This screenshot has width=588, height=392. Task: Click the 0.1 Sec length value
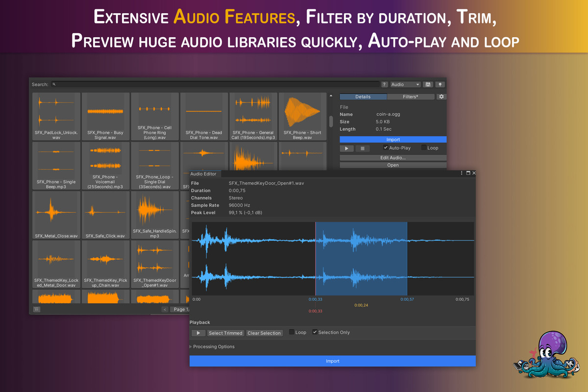(x=384, y=129)
